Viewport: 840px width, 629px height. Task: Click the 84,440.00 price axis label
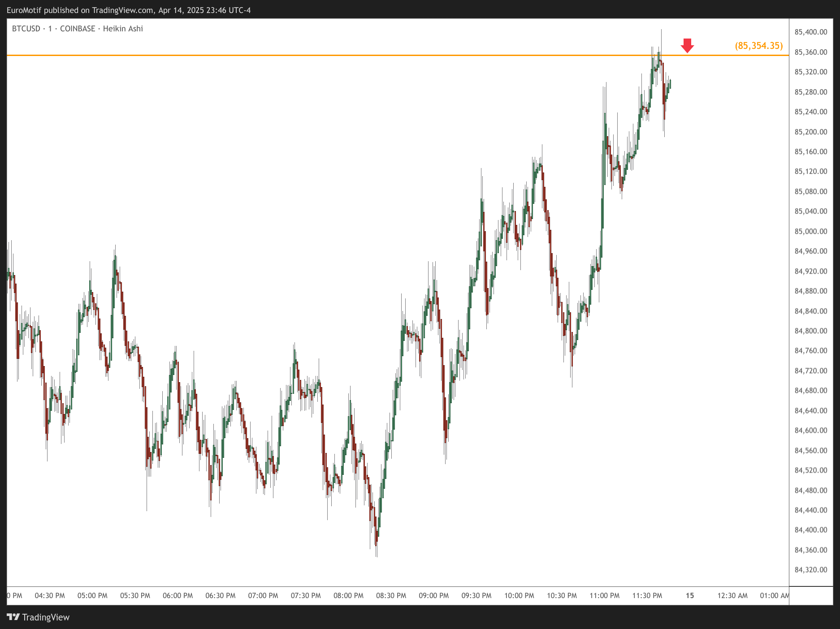[x=811, y=510]
